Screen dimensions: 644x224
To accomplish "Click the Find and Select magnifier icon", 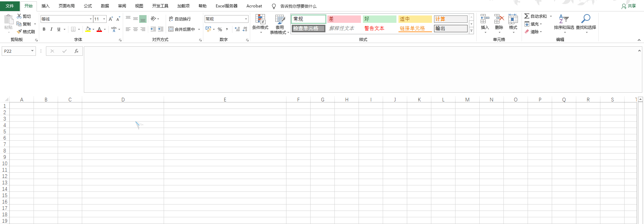I will pyautogui.click(x=586, y=19).
